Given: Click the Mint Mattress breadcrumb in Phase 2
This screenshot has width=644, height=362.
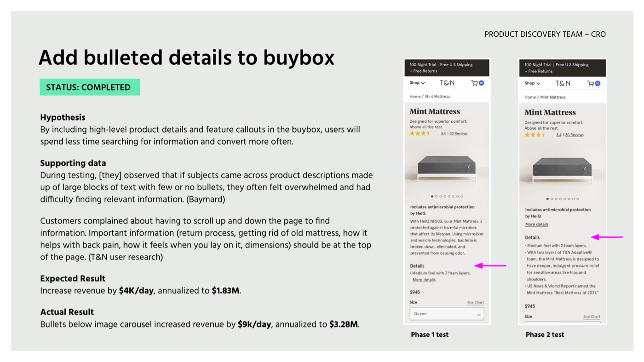Looking at the screenshot, I should (553, 98).
